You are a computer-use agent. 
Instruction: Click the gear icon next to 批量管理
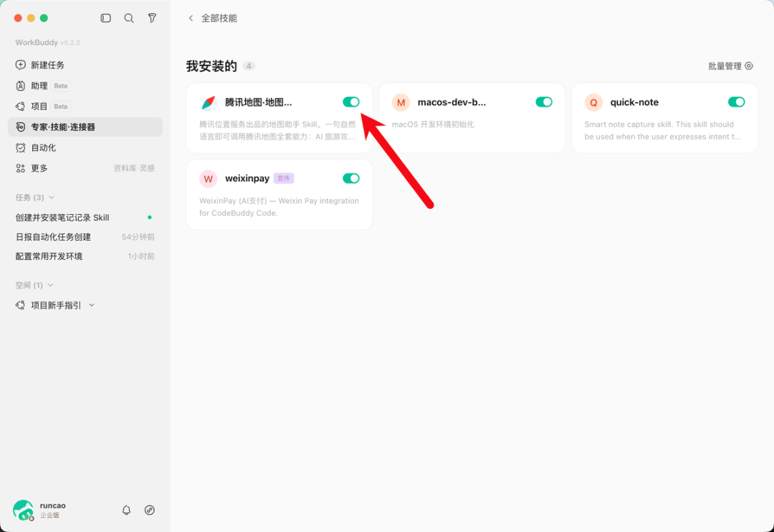pyautogui.click(x=749, y=66)
